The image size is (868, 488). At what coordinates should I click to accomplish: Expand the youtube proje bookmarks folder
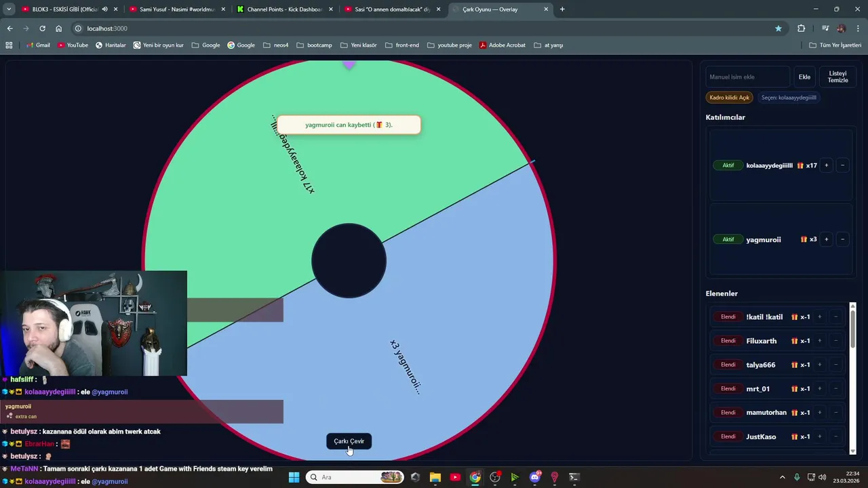(x=449, y=45)
